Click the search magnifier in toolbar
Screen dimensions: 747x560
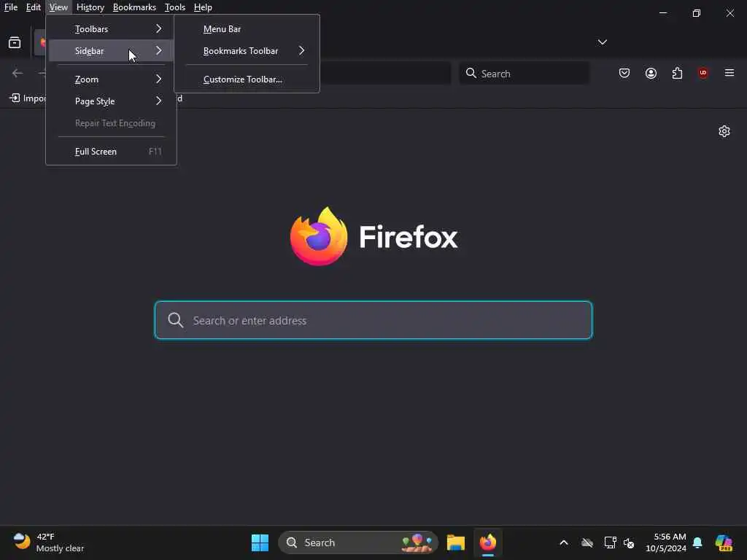471,74
